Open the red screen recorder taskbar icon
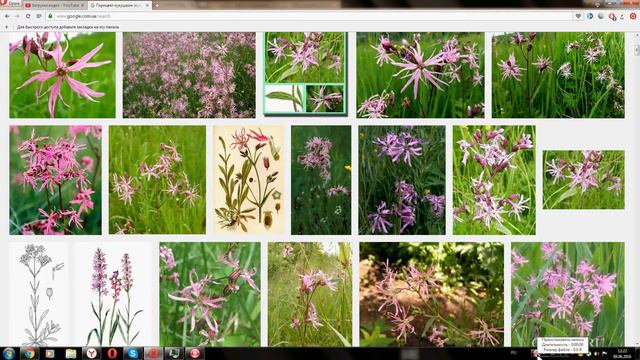 195,353
